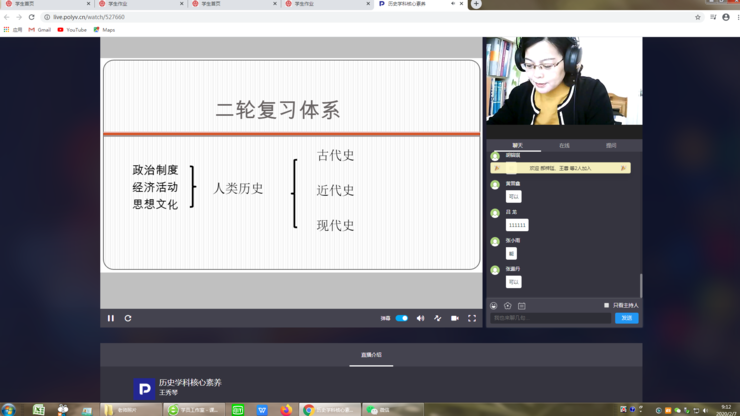Click the chat message input field

coord(550,318)
